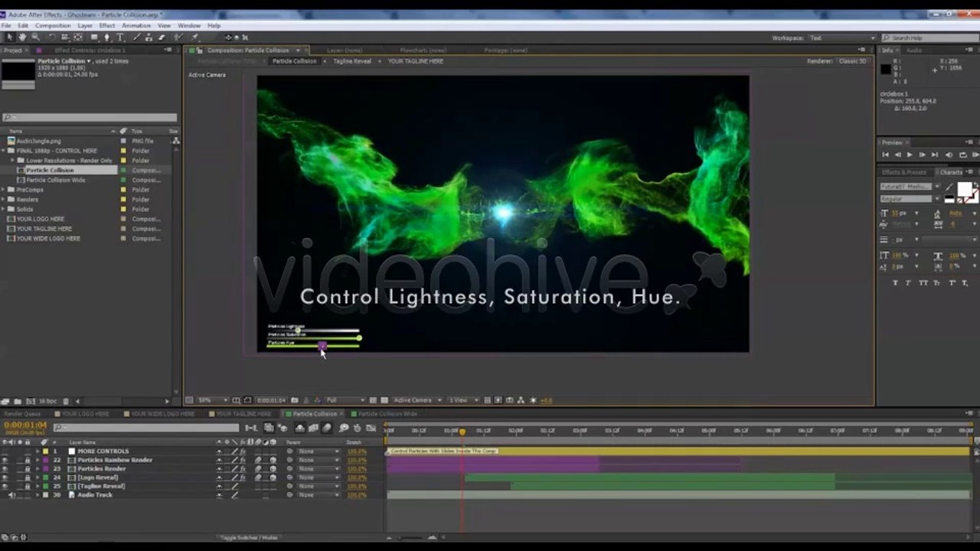Select the Hand tool
980x551 pixels.
coord(22,37)
